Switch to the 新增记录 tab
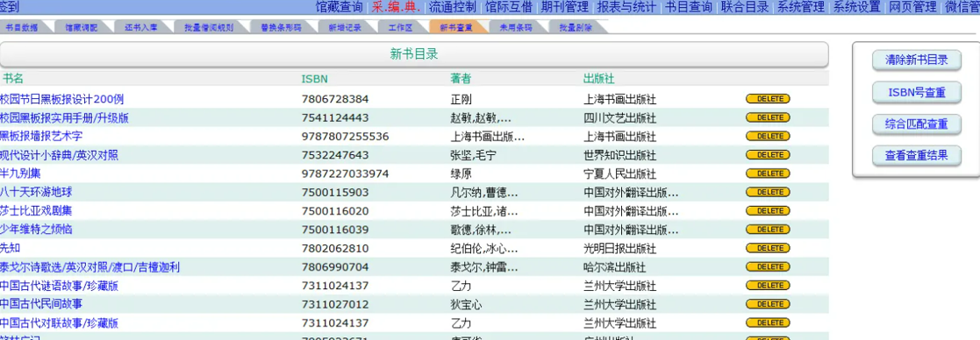980x340 pixels. click(346, 27)
